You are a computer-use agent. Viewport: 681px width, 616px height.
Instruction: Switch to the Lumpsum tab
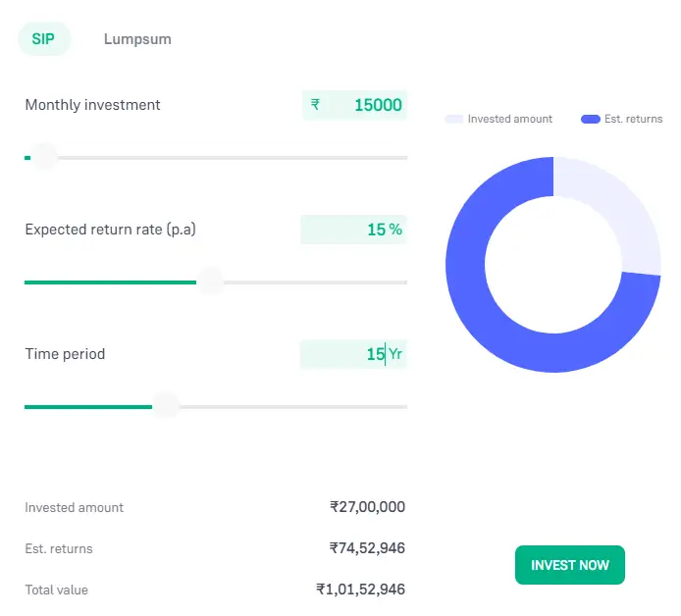[137, 39]
